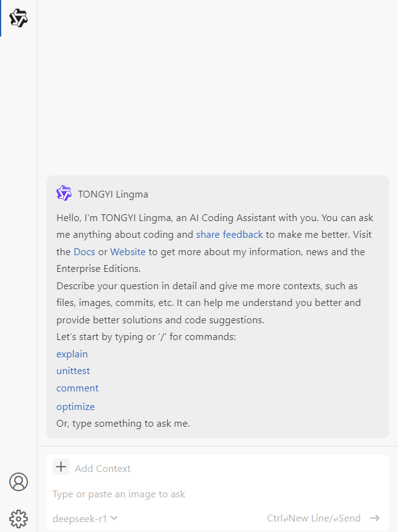Open the user account profile icon
Viewport: 398px width, 532px height.
point(19,482)
